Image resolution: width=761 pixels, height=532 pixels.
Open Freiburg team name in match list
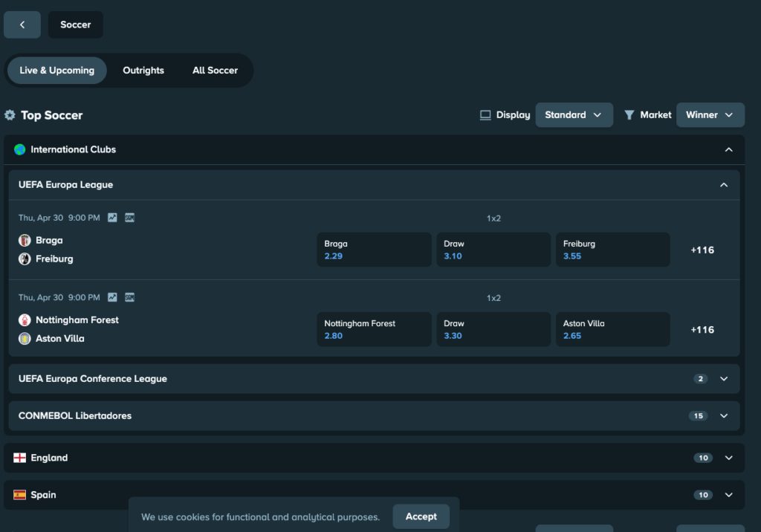point(54,259)
